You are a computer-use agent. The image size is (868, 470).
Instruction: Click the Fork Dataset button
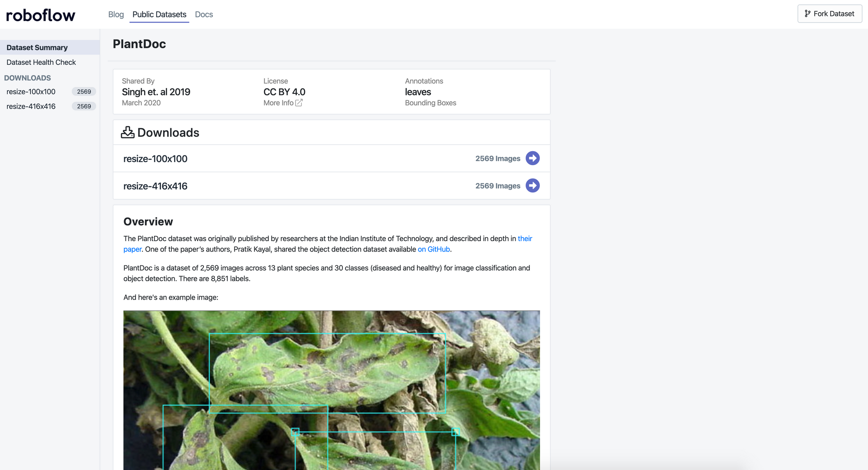pyautogui.click(x=829, y=13)
